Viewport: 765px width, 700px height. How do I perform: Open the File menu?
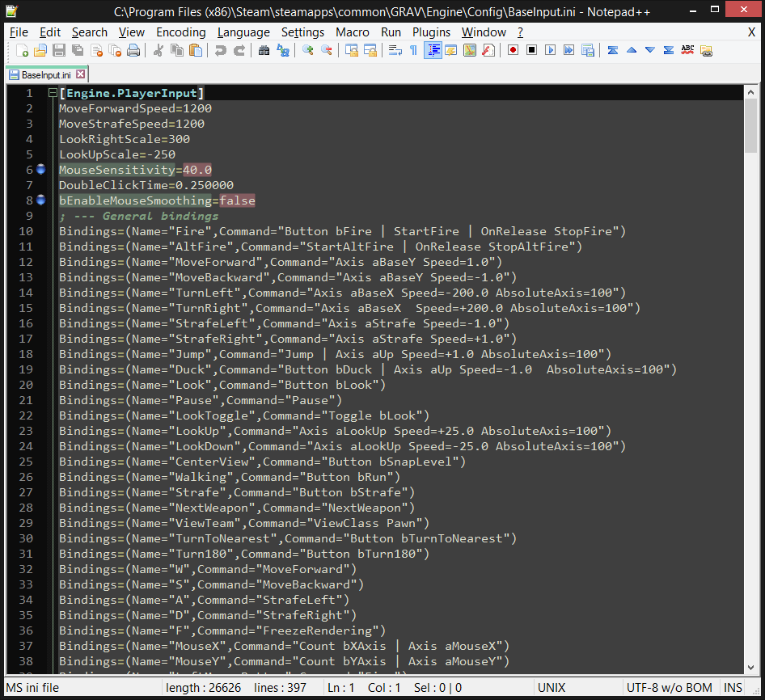pos(19,32)
